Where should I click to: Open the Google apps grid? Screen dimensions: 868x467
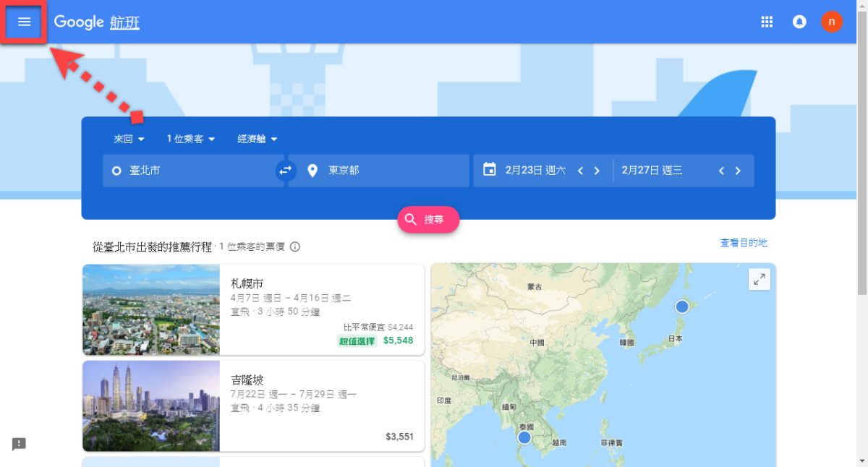click(x=767, y=22)
